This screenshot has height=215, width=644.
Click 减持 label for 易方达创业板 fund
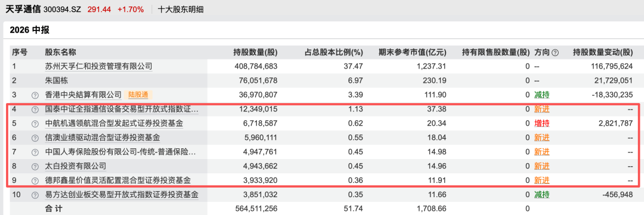[541, 195]
